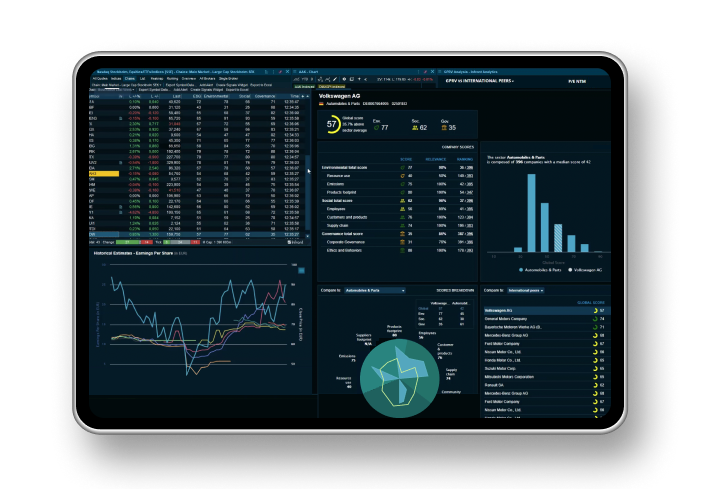Click the building icon in the Corporate Governance row

coord(402,242)
